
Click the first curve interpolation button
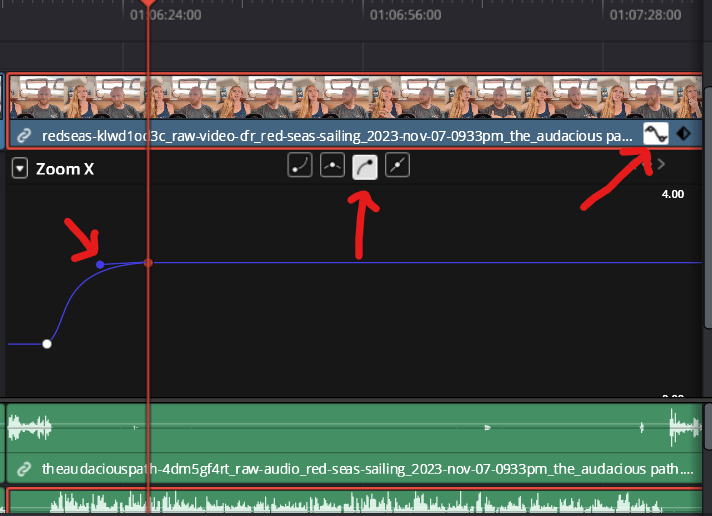tap(300, 166)
